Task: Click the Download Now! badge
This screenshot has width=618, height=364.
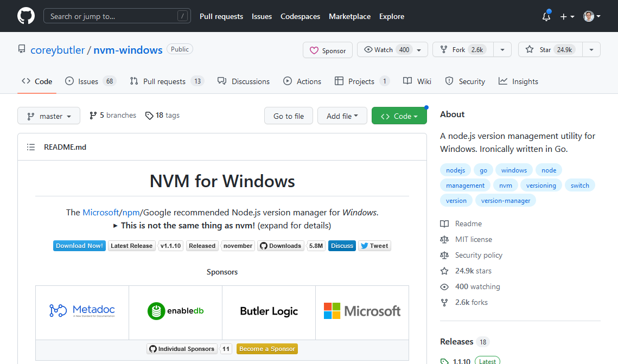Action: coord(79,246)
